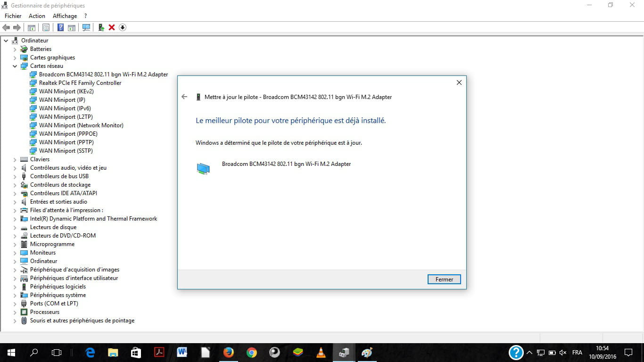
Task: Click the red X uninstall device icon
Action: coord(112,27)
